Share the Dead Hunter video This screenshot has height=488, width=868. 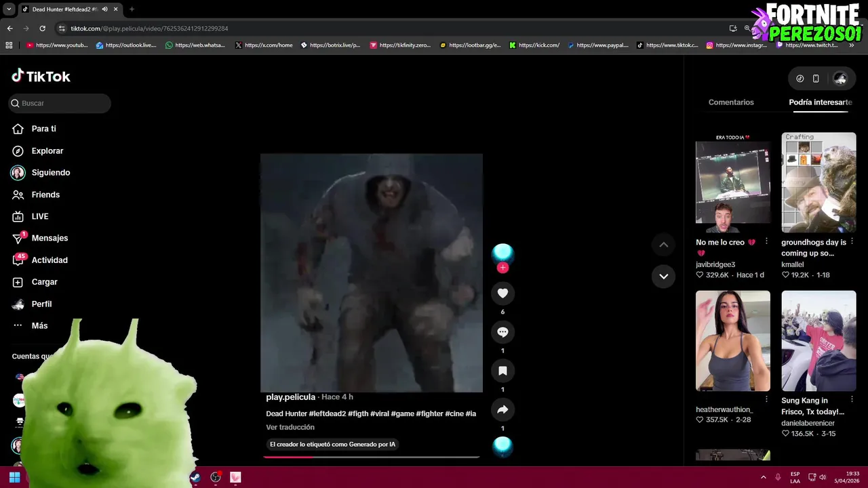click(502, 409)
